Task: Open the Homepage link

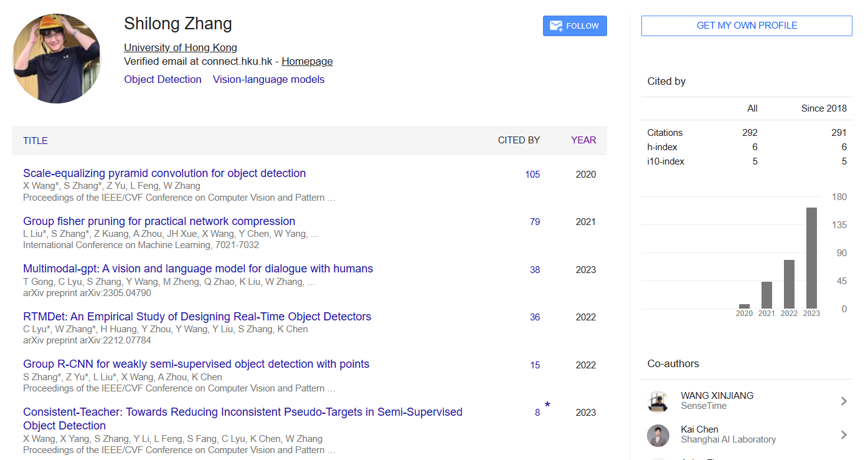Action: [307, 61]
